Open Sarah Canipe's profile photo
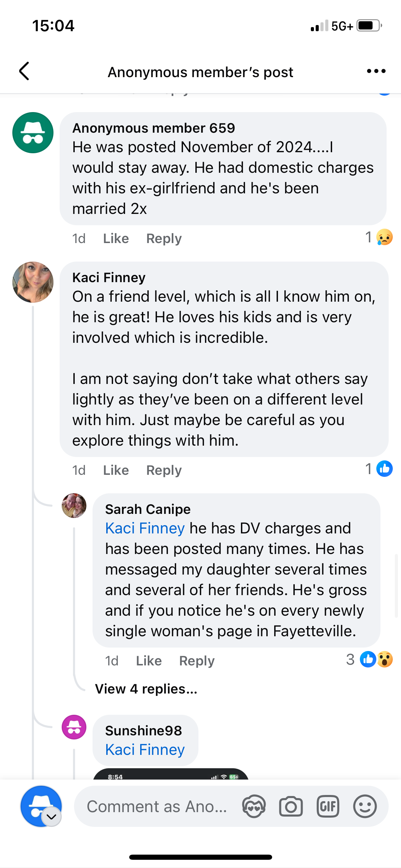This screenshot has width=401, height=868. click(x=74, y=506)
